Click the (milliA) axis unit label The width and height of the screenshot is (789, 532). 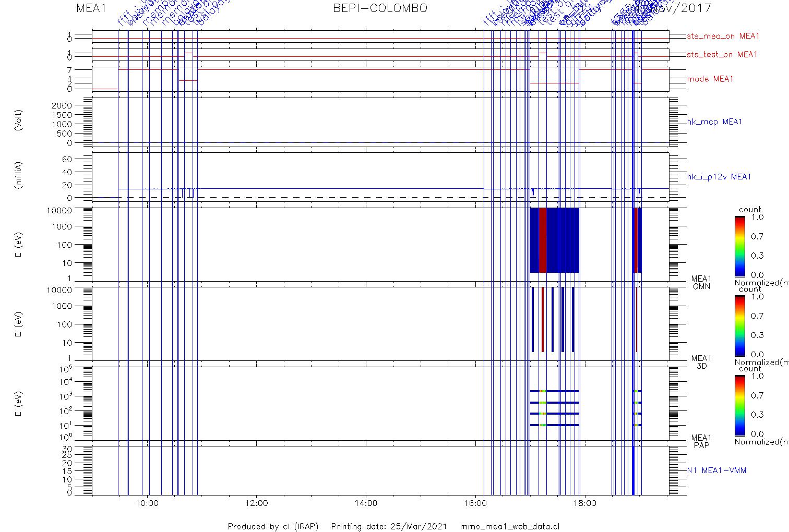click(x=19, y=176)
